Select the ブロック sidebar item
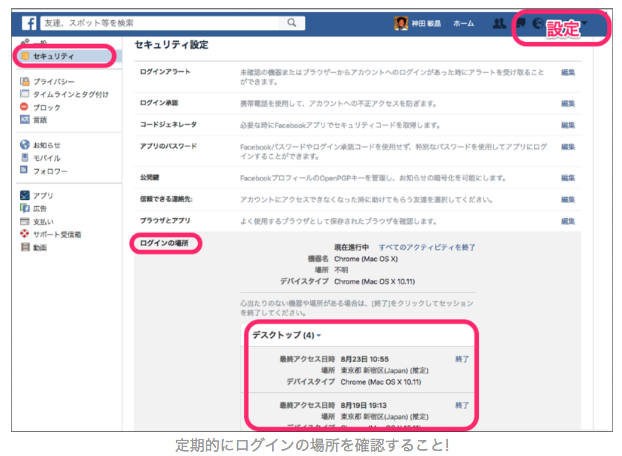 [x=47, y=107]
